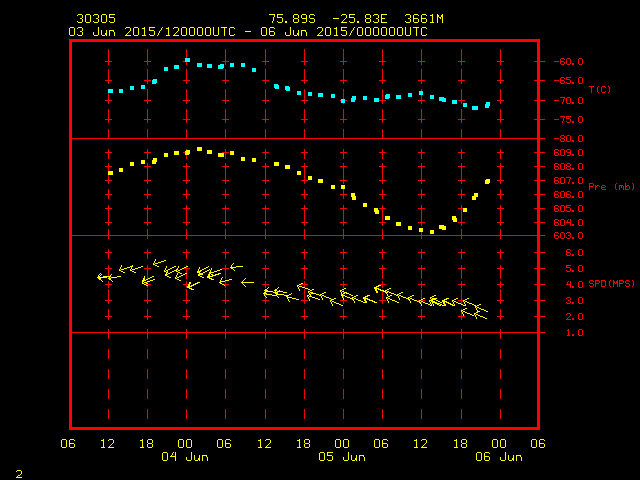This screenshot has height=480, width=640.
Task: Click the 6.0 wind speed tick label
Action: 574,253
